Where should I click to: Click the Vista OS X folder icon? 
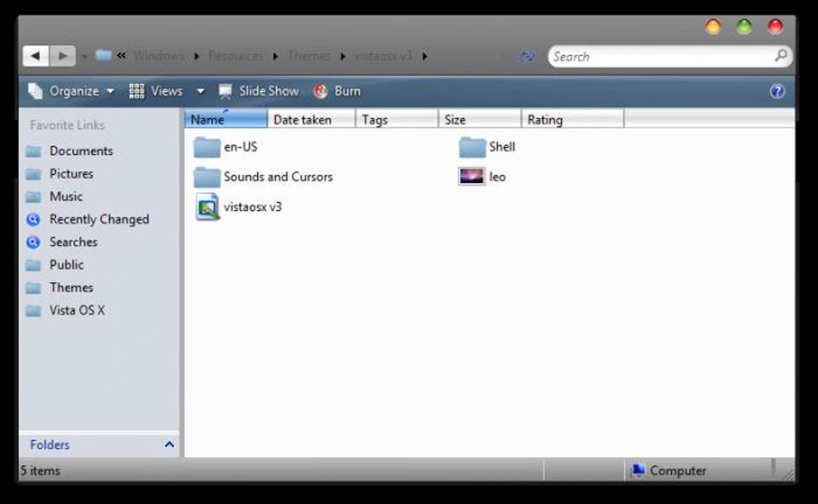tap(34, 311)
